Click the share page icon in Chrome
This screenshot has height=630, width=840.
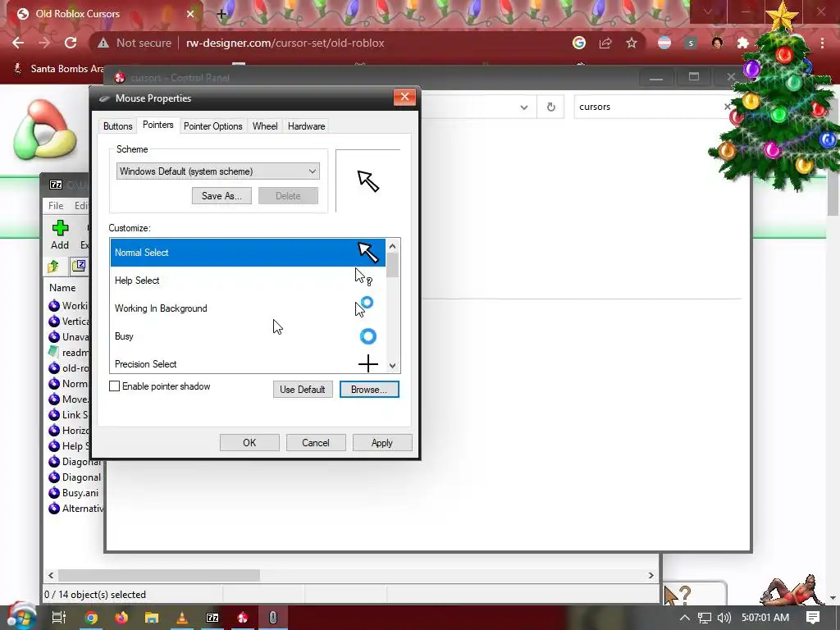[605, 43]
